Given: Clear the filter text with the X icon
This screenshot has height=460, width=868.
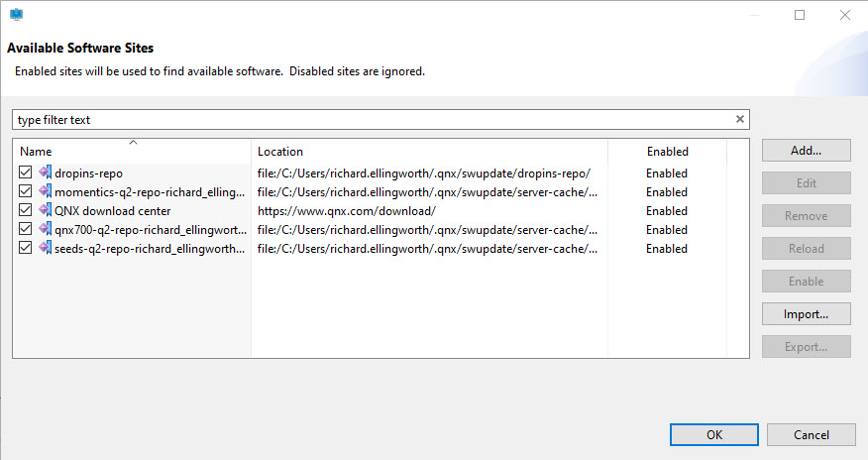Looking at the screenshot, I should 739,120.
